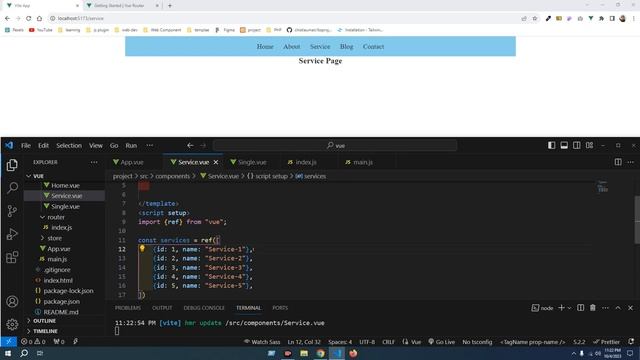Switch to the index.js editor tab
The width and height of the screenshot is (640, 360).
(x=306, y=162)
